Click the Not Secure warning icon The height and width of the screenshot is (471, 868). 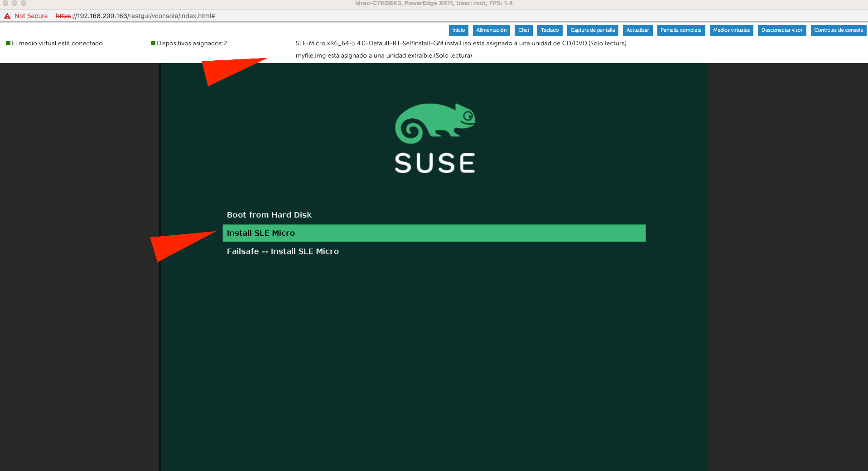tap(7, 16)
